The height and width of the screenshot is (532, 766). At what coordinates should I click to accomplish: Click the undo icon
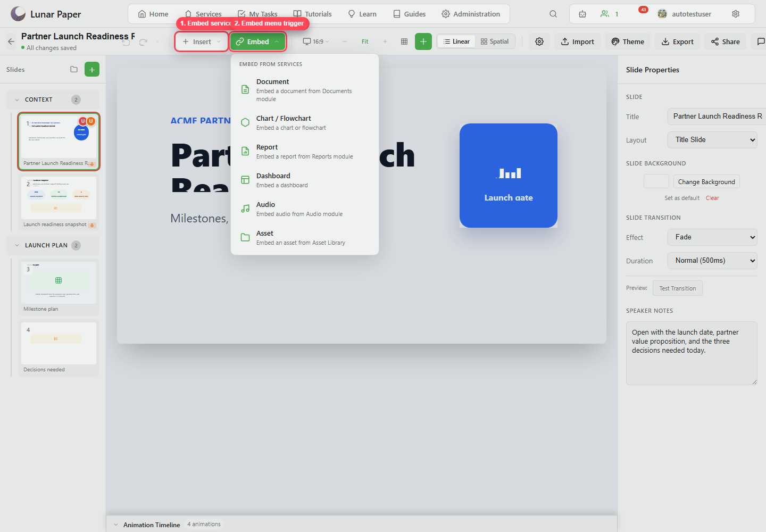[127, 41]
